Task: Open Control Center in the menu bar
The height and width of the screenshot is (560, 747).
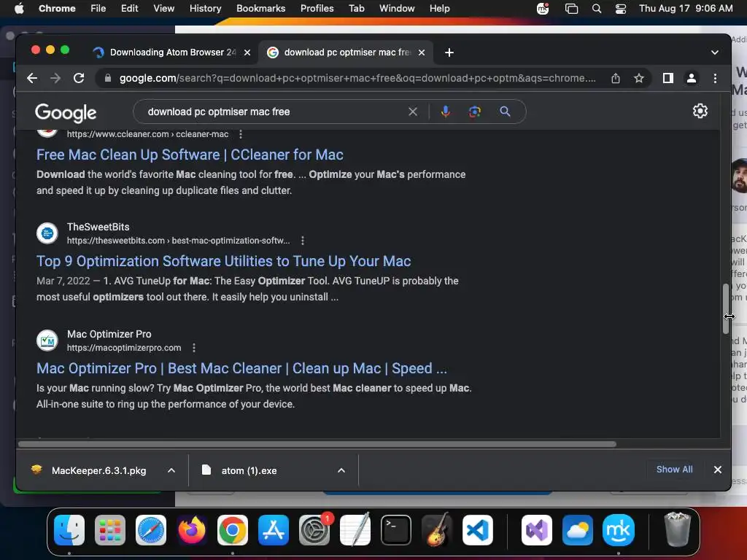Action: pos(621,9)
